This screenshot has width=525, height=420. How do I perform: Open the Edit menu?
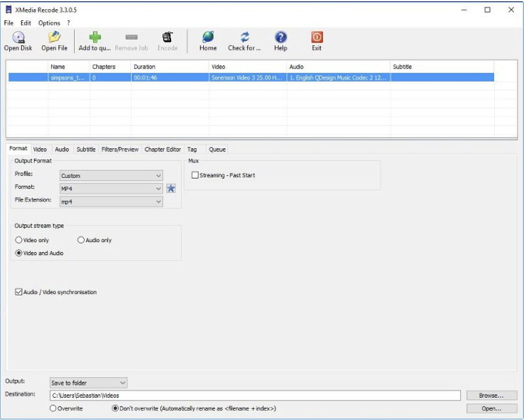[x=26, y=23]
